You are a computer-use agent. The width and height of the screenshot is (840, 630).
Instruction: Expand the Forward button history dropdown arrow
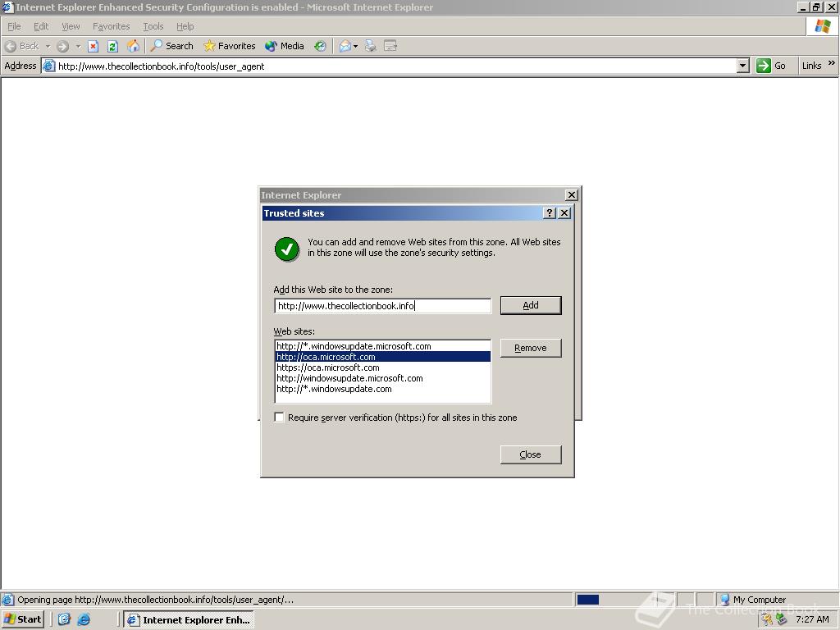(x=78, y=46)
